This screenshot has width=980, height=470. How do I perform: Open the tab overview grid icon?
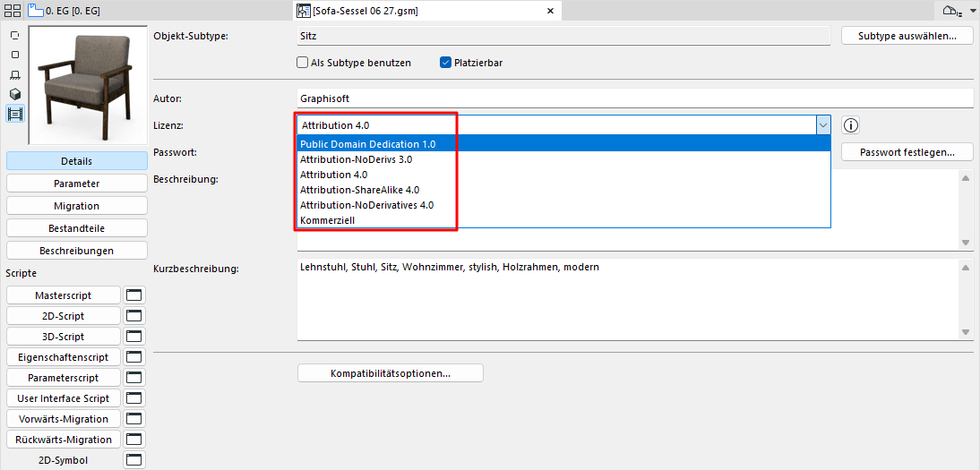12,11
